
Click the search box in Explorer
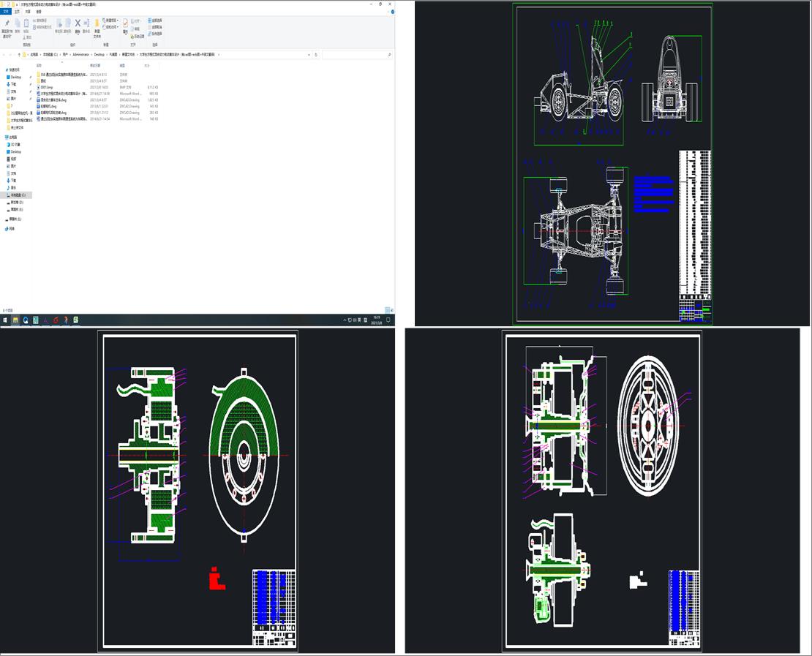357,54
